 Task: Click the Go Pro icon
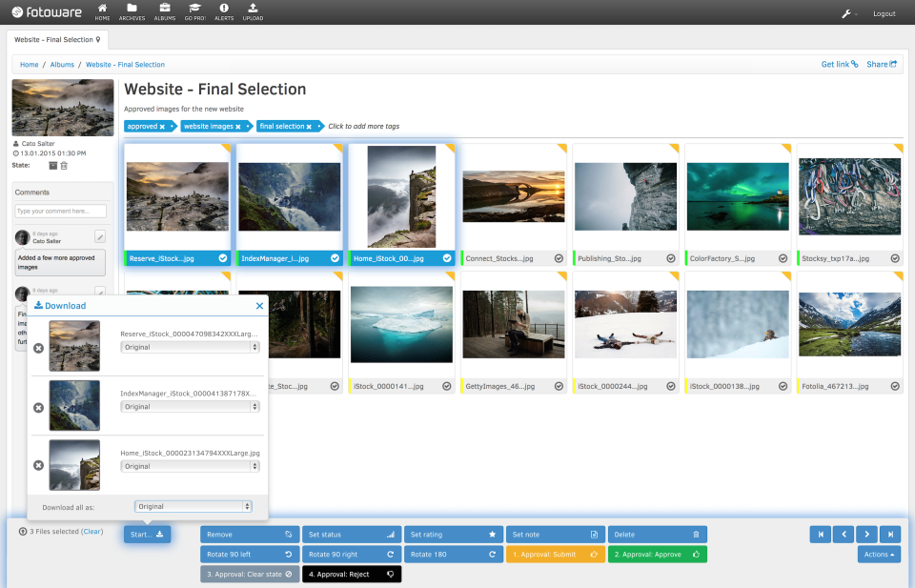pos(193,12)
